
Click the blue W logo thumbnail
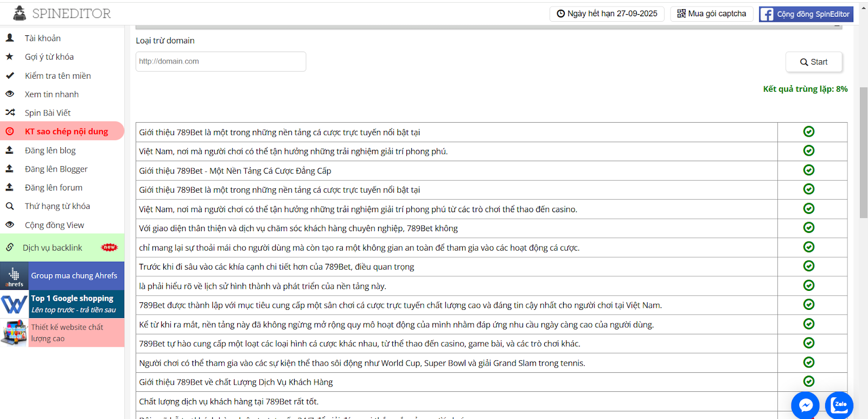pos(14,304)
